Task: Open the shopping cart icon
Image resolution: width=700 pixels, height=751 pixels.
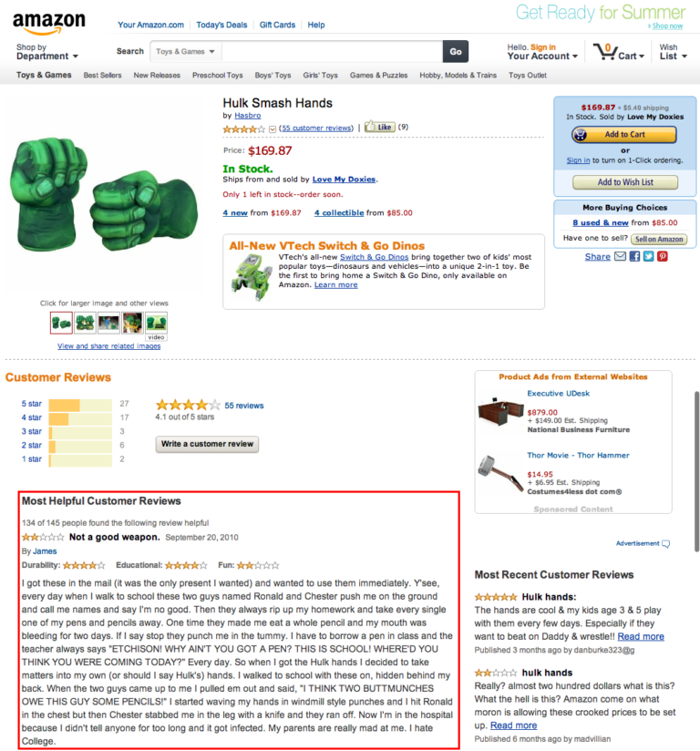Action: click(x=604, y=52)
